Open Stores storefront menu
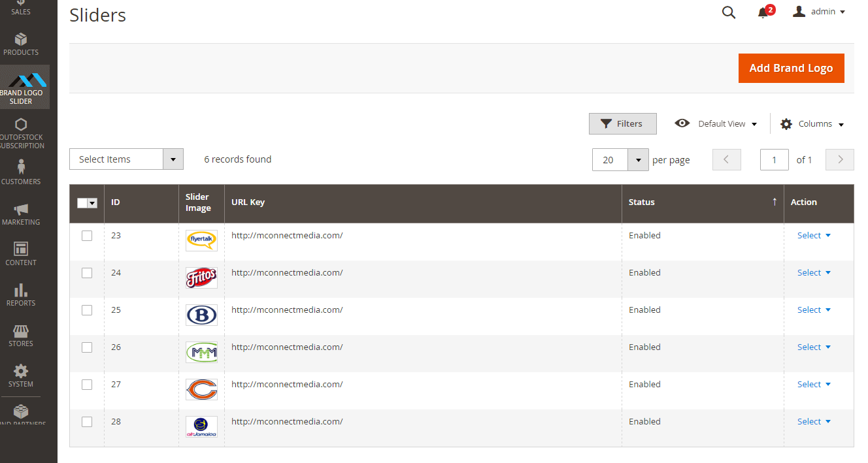The image size is (868, 463). click(x=21, y=335)
